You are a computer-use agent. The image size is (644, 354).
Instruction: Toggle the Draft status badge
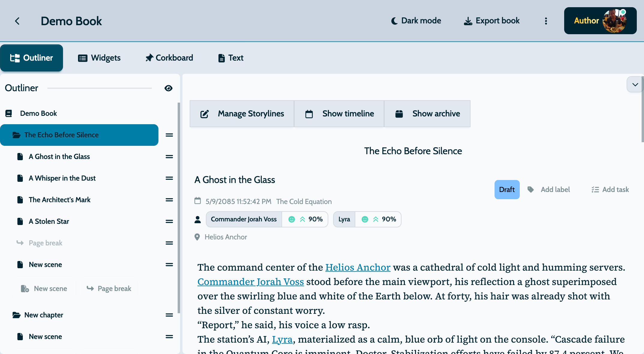(507, 190)
